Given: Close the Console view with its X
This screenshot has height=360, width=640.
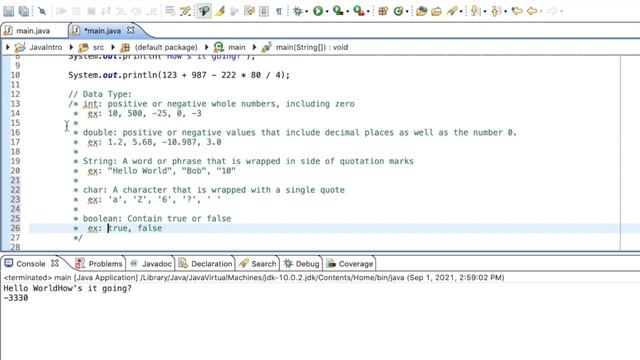Looking at the screenshot, I should pos(55,263).
